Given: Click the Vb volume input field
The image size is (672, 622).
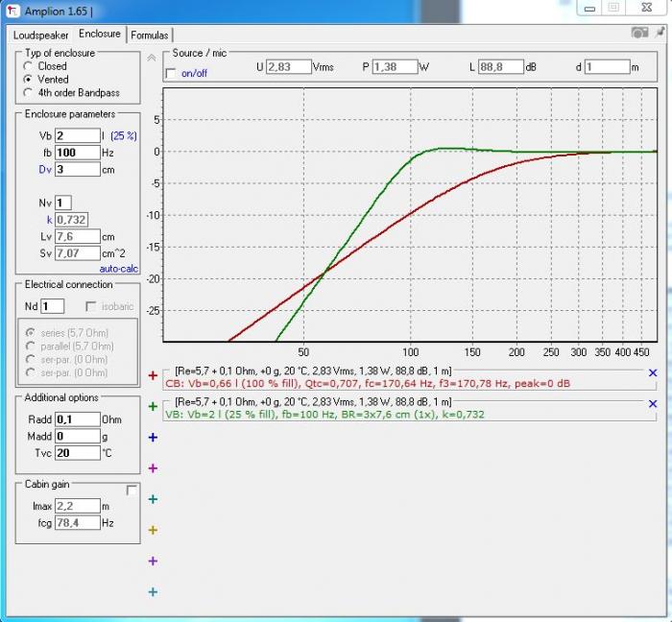Looking at the screenshot, I should coord(78,135).
